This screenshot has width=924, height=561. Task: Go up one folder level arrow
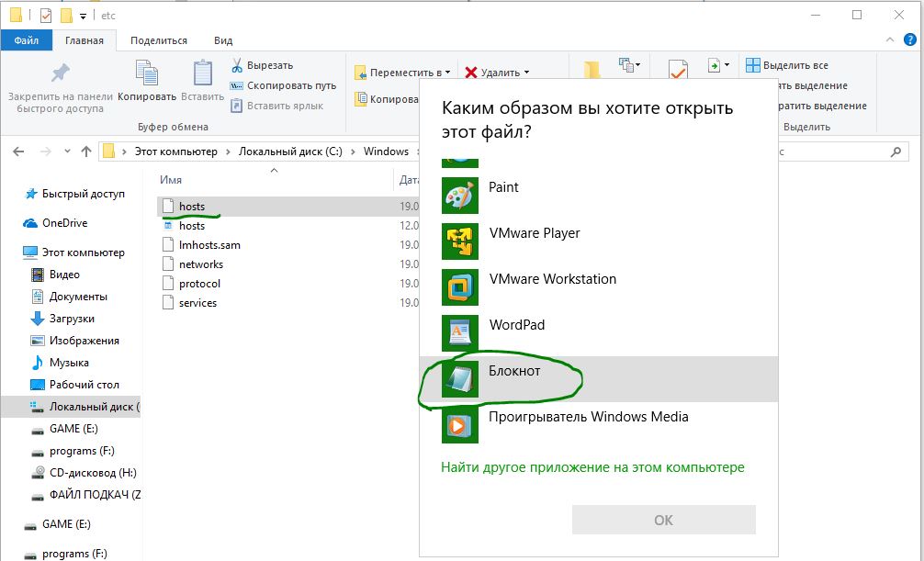click(x=86, y=151)
